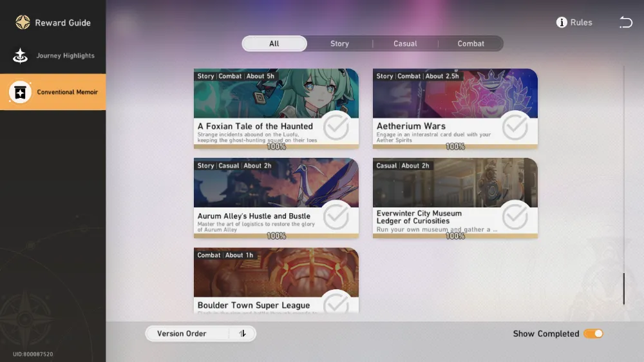Click 'Everwinter City Museum Ledger of Curiosities' title
Viewport: 644px width, 362px height.
[x=419, y=217]
